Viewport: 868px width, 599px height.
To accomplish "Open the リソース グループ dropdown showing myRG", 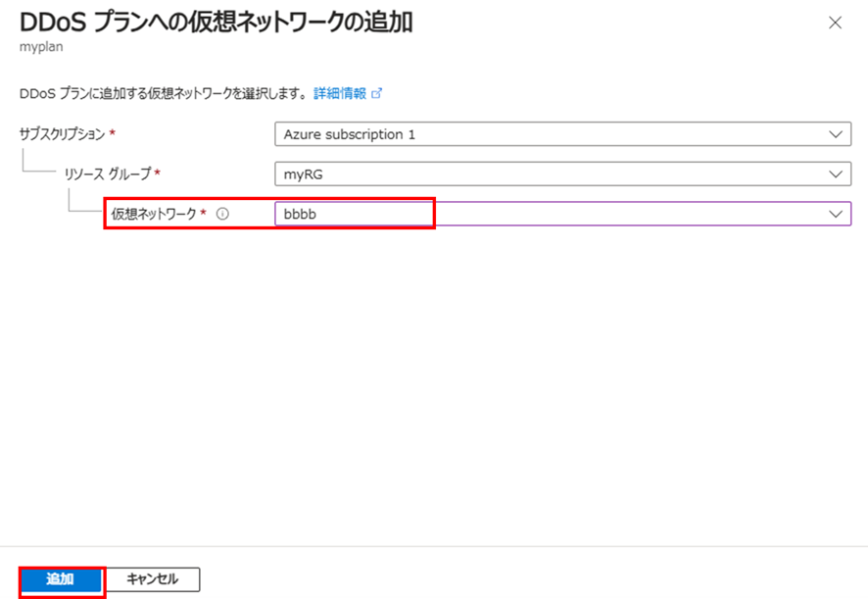I will (562, 174).
